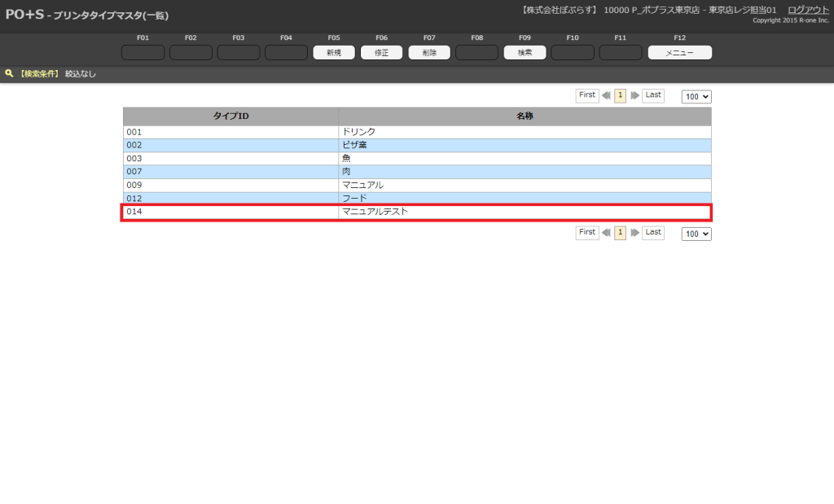834x504 pixels.
Task: Select page 1 in bottom pagination
Action: point(620,233)
